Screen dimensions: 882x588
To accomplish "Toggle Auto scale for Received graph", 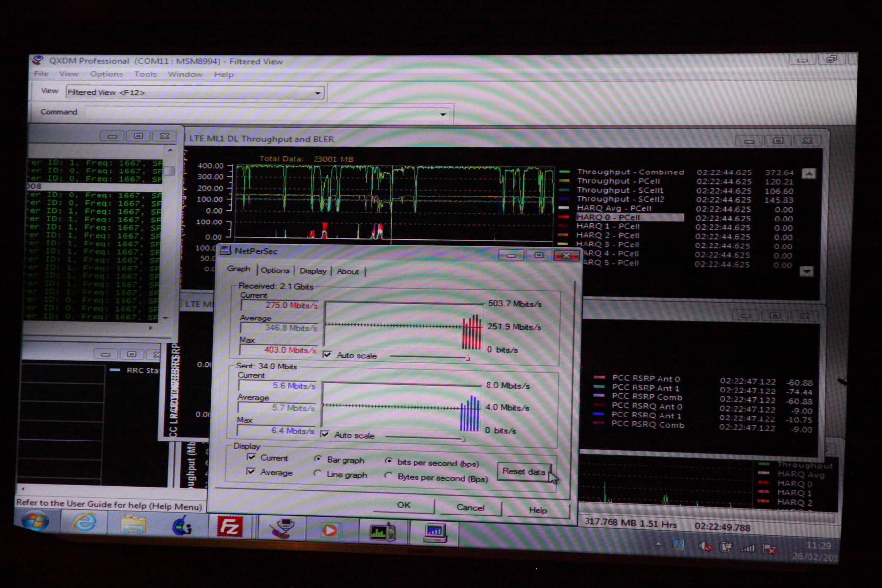I will [327, 354].
